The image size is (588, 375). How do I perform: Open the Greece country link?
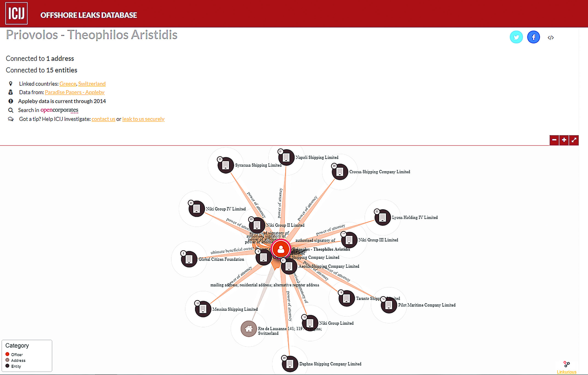click(68, 84)
